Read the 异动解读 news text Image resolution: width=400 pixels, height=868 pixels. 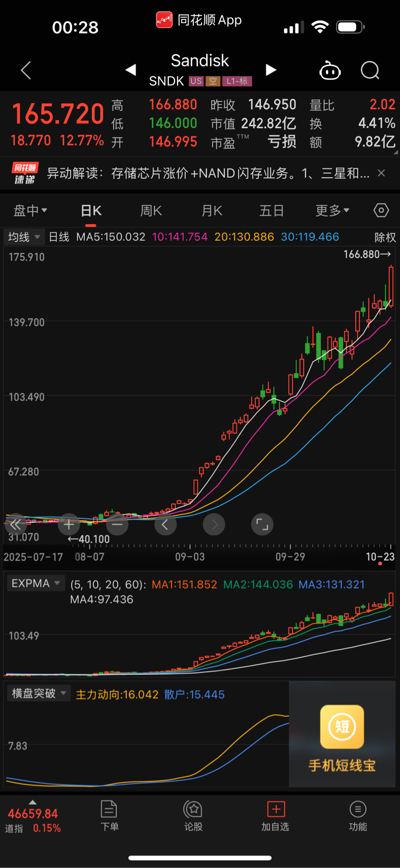point(208,174)
